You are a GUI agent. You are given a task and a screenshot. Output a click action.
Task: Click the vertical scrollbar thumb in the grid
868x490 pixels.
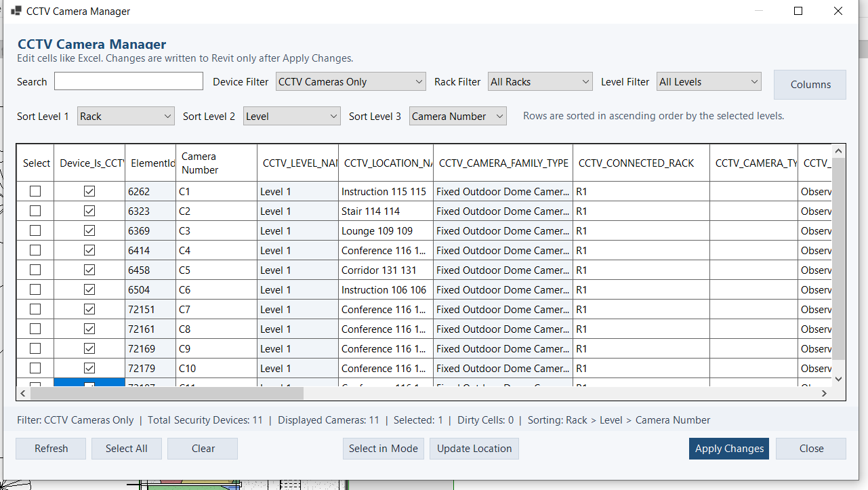838,259
